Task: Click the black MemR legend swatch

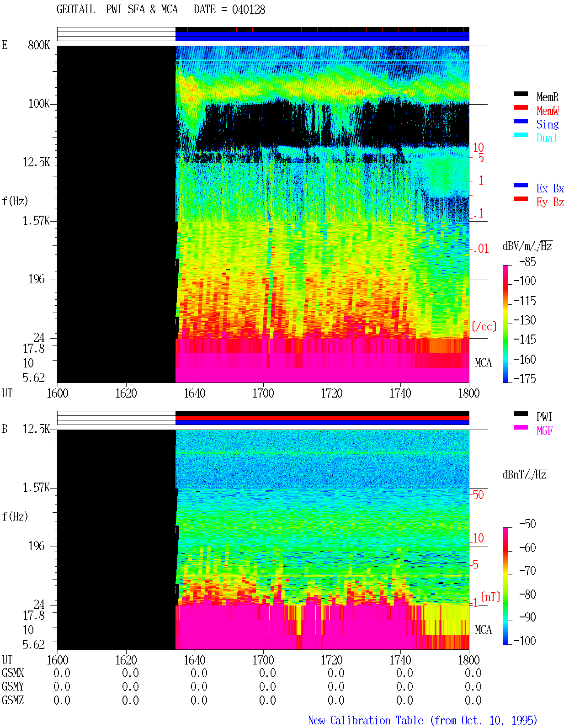Action: (521, 94)
